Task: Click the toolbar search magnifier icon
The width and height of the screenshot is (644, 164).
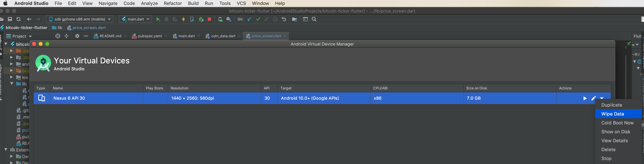Action: (314, 19)
